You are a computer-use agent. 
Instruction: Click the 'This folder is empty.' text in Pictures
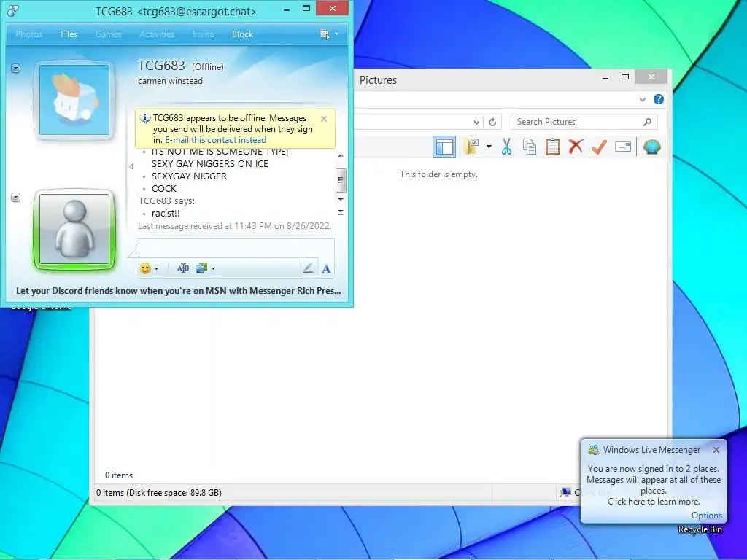point(438,174)
